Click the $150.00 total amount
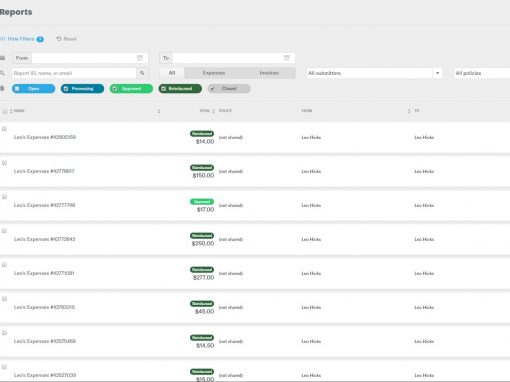 (203, 176)
